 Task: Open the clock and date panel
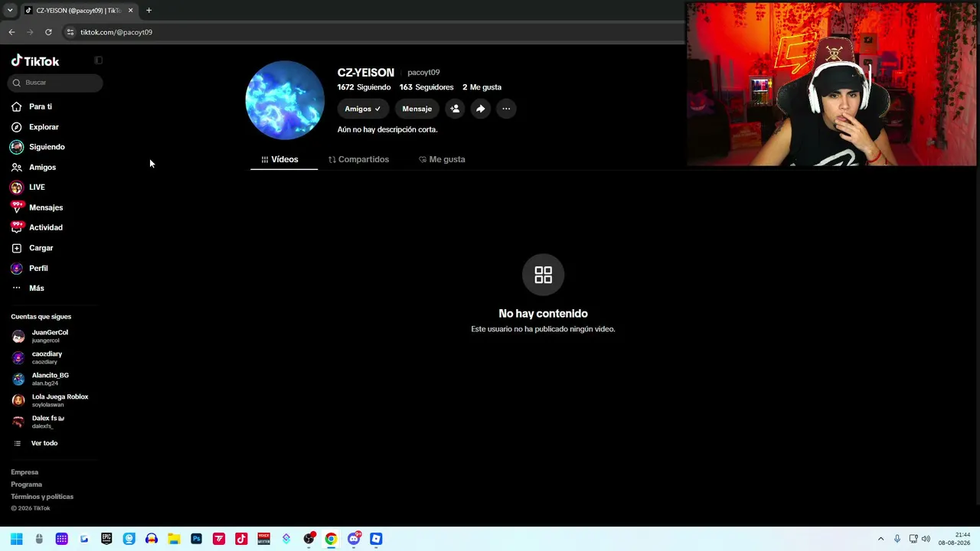pyautogui.click(x=955, y=539)
